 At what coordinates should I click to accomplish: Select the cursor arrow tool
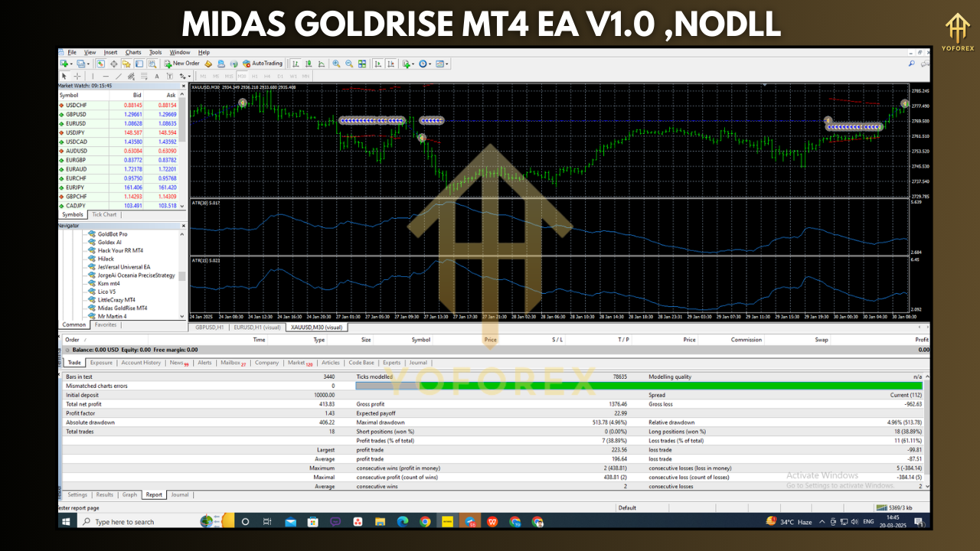pyautogui.click(x=64, y=76)
